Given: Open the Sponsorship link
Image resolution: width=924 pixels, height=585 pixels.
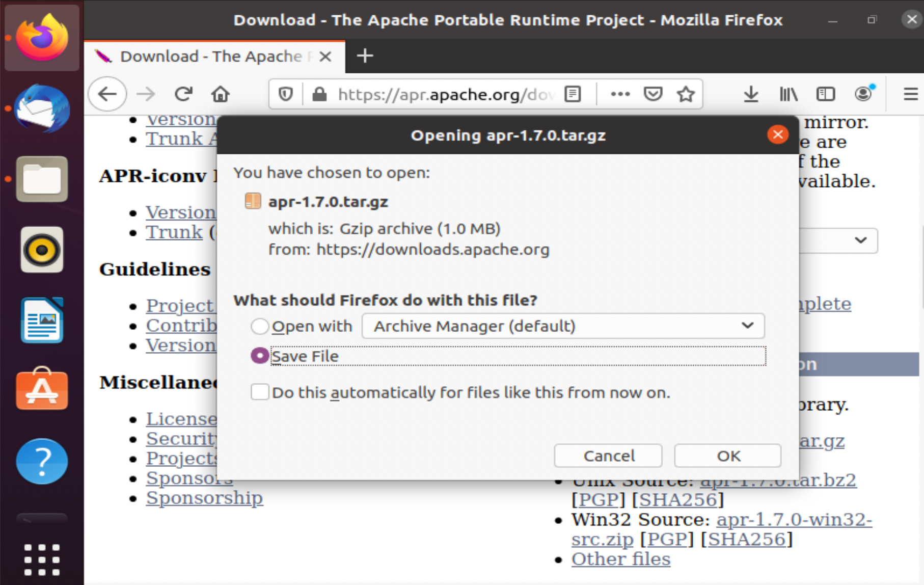Looking at the screenshot, I should click(x=204, y=498).
